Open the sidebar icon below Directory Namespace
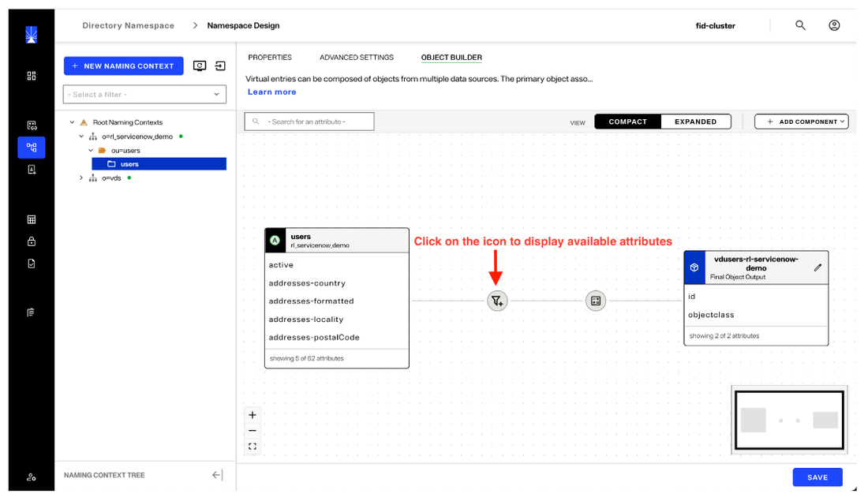 [32, 170]
